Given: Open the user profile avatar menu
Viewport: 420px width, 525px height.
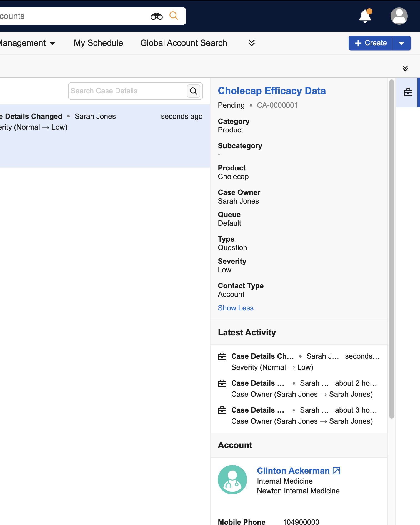Looking at the screenshot, I should [x=399, y=16].
